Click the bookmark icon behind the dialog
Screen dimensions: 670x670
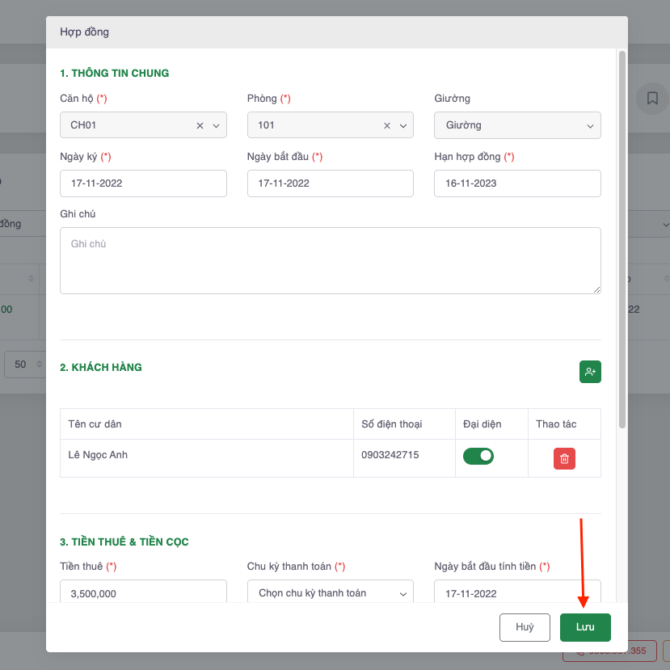(652, 98)
